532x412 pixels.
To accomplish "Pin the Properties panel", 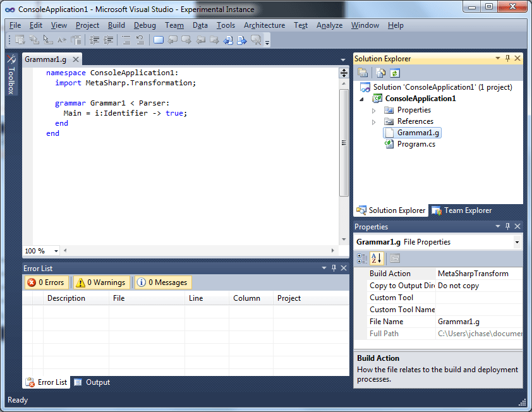I will pos(507,226).
